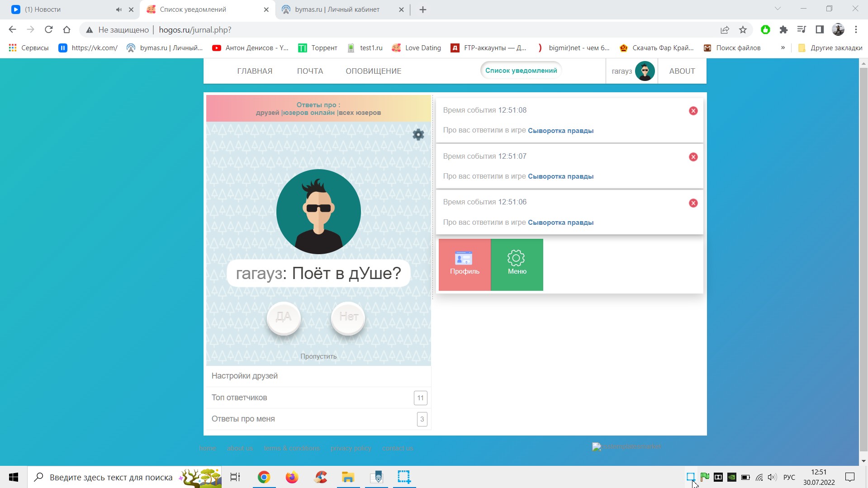
Task: Launch Firefox from the taskbar
Action: (292, 477)
